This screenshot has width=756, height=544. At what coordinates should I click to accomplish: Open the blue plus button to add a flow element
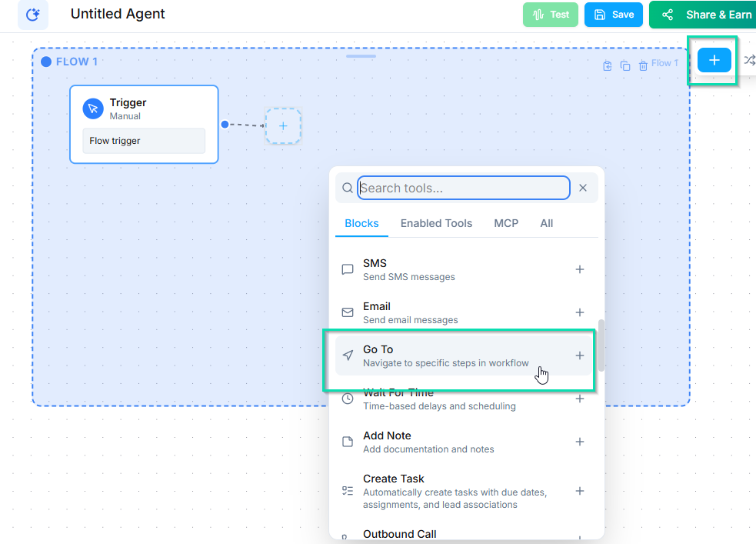[x=714, y=59]
